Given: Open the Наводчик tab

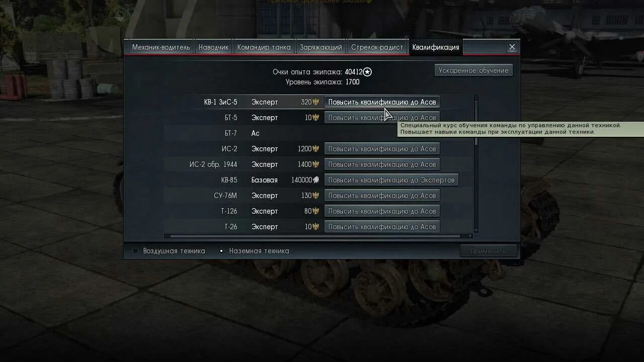Looking at the screenshot, I should point(213,47).
